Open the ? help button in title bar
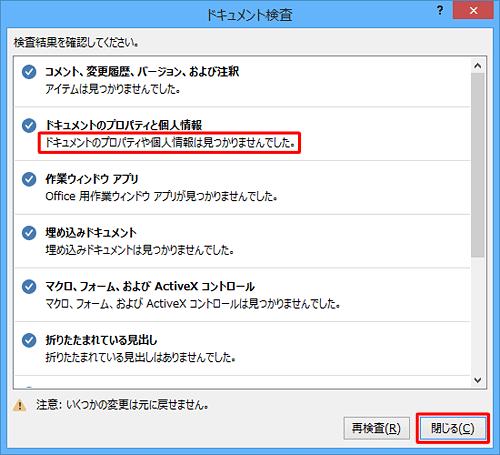The height and width of the screenshot is (455, 500). click(x=440, y=11)
